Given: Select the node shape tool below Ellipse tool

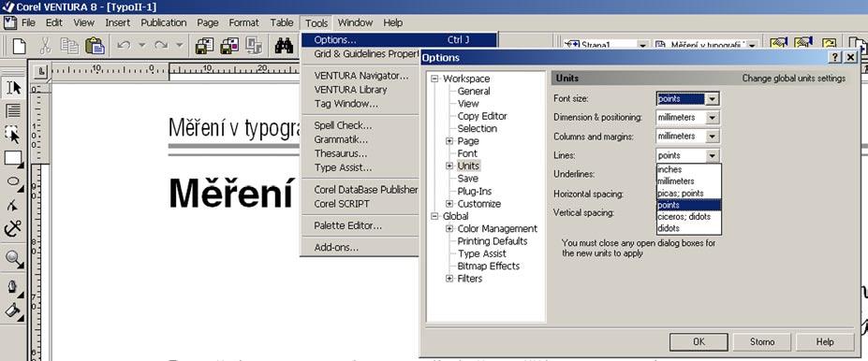Looking at the screenshot, I should [x=13, y=205].
